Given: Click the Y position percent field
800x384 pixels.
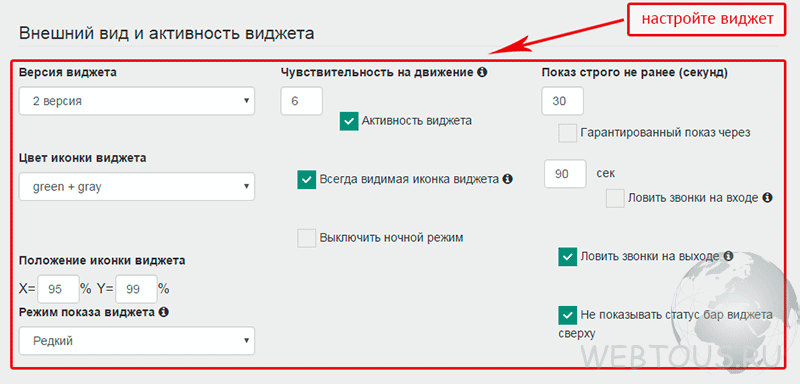Looking at the screenshot, I should [136, 289].
